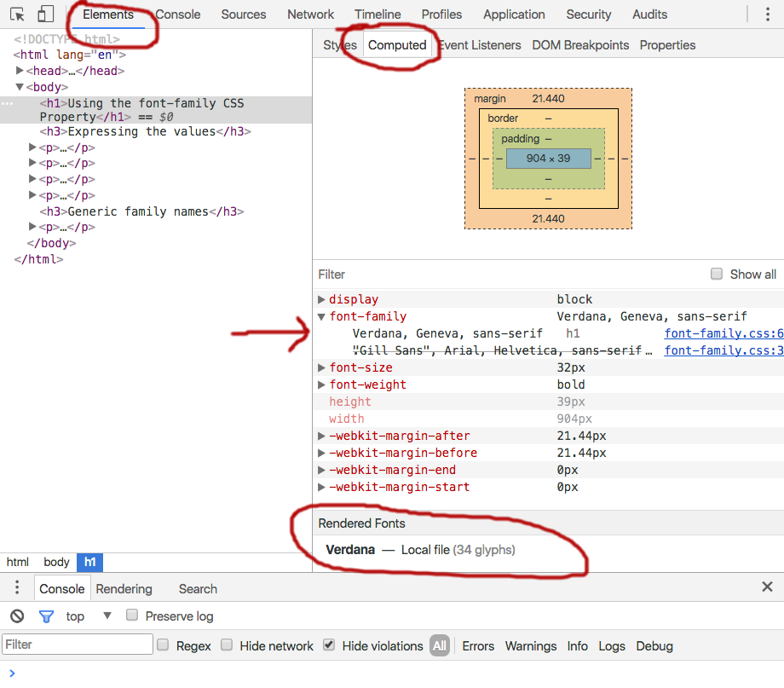Open the Security panel tab

pyautogui.click(x=589, y=14)
